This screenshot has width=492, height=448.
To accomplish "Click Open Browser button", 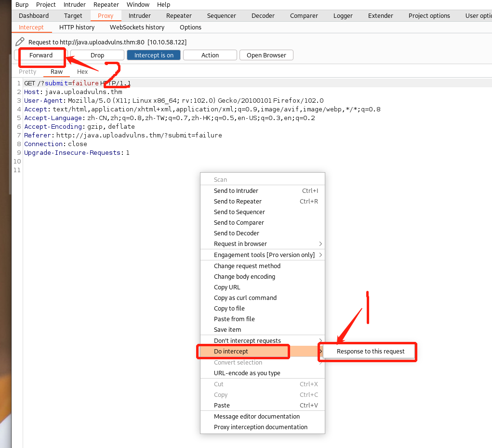I will [x=266, y=55].
